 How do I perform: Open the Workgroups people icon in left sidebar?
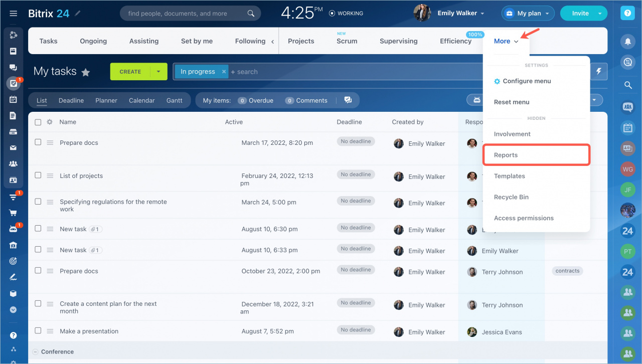[x=14, y=164]
